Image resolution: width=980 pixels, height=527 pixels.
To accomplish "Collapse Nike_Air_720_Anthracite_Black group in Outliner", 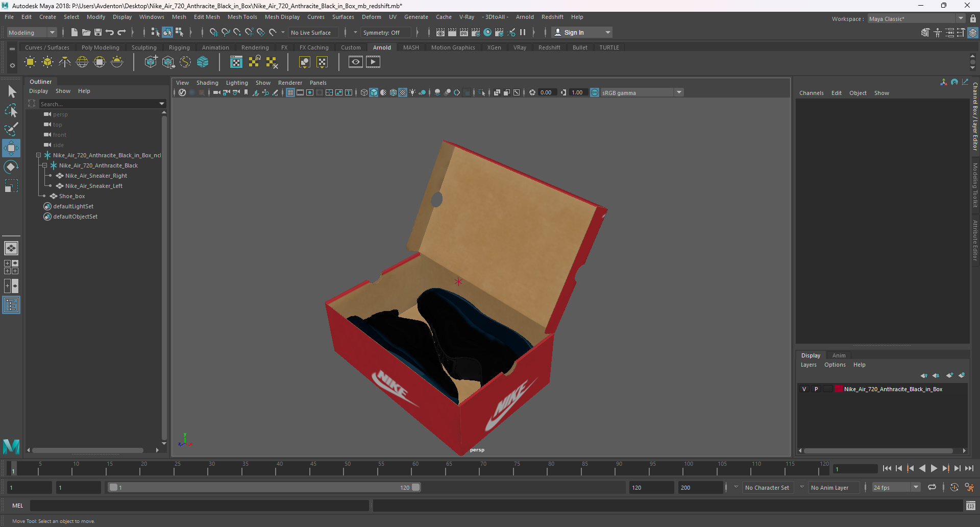I will 45,165.
